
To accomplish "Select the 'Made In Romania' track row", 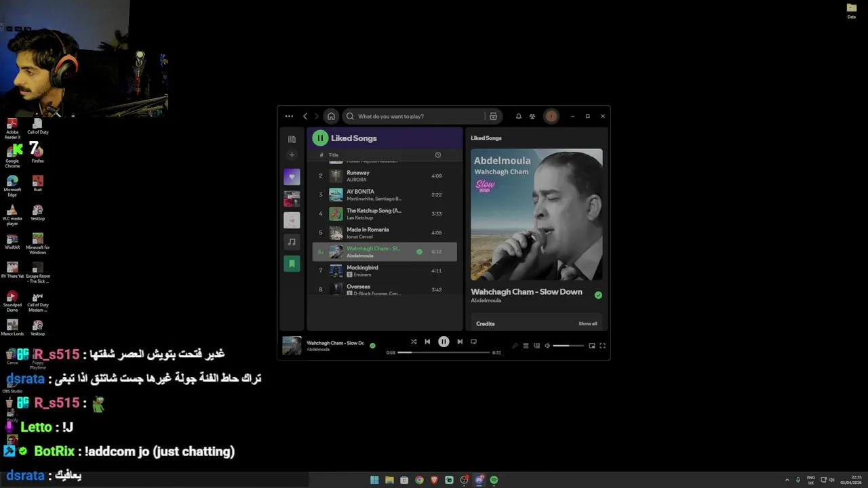I will point(384,232).
